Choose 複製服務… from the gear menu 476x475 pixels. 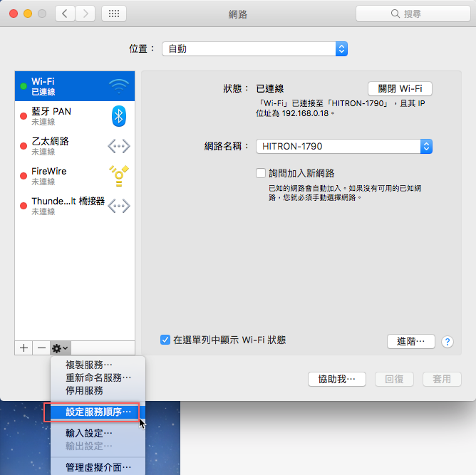[x=98, y=365]
